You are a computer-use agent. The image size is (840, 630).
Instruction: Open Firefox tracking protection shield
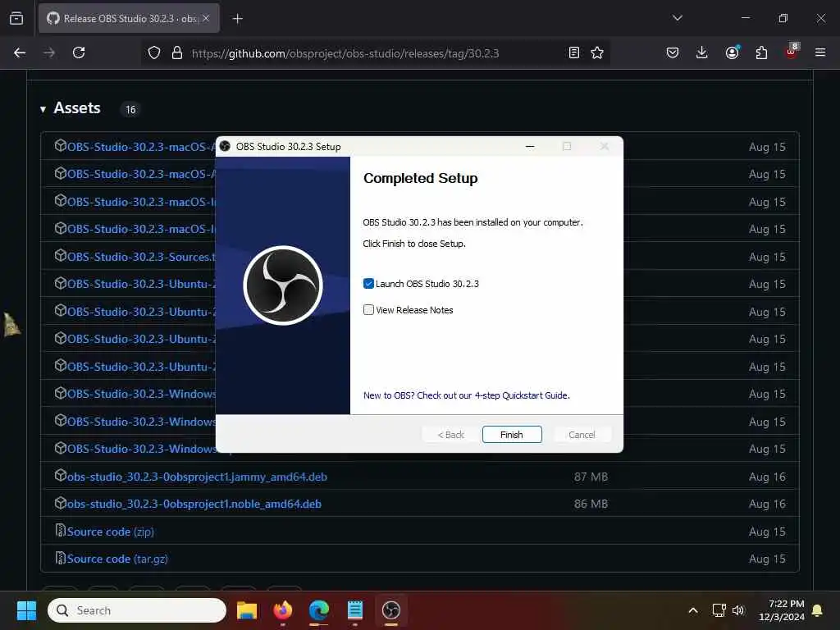point(154,53)
